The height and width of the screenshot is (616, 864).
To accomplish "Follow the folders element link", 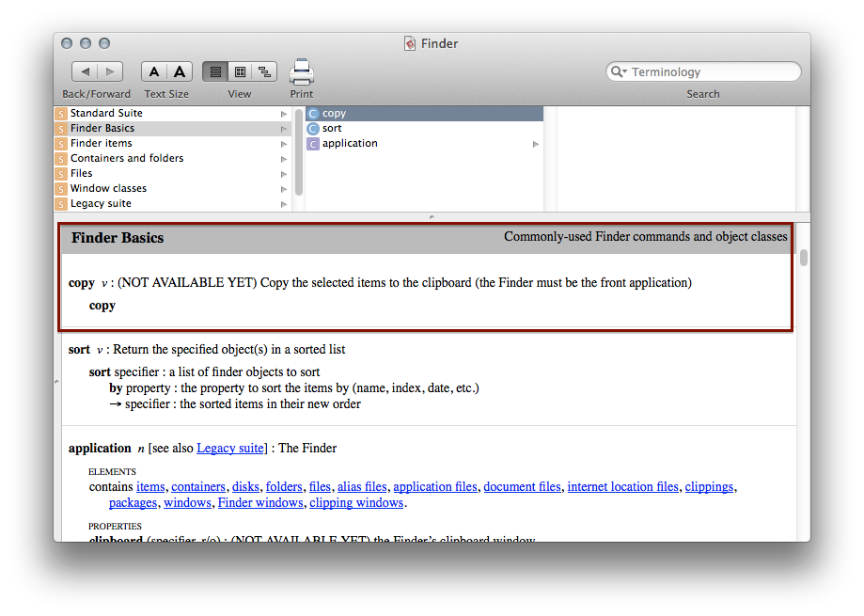I will click(x=284, y=486).
